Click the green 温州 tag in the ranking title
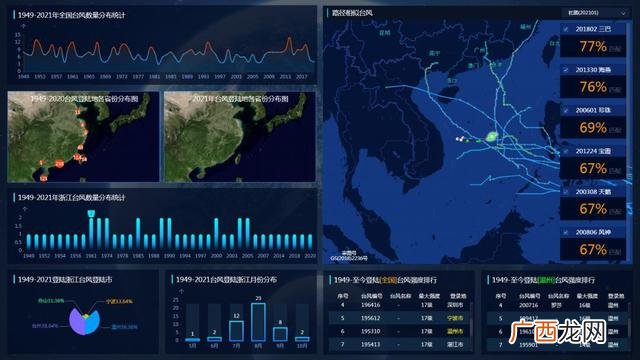Screen dimensions: 640x360 click(546, 280)
